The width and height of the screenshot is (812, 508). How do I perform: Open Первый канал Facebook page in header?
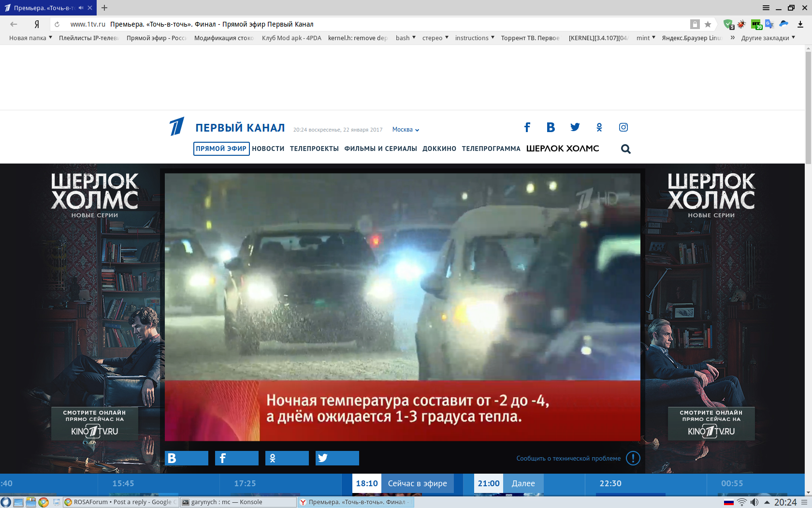pyautogui.click(x=527, y=127)
